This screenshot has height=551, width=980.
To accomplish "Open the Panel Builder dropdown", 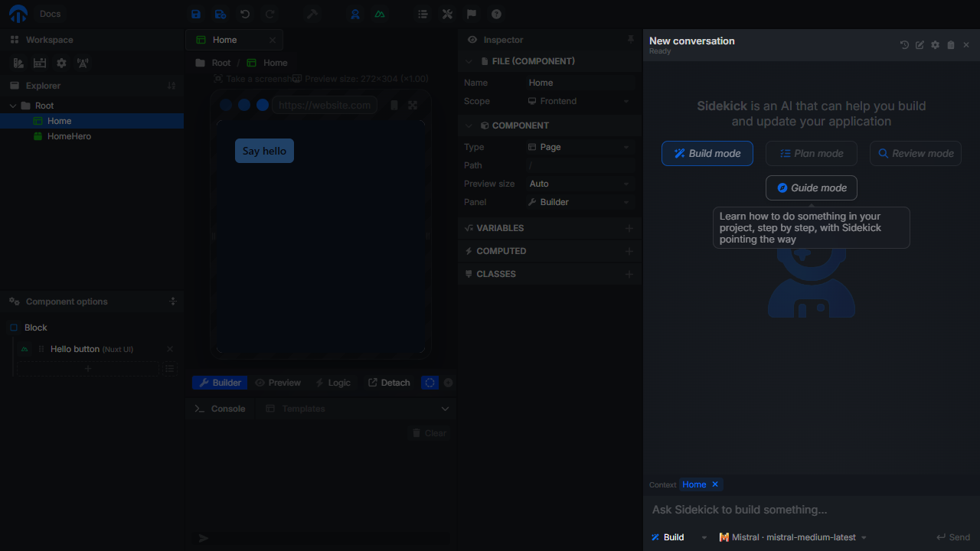I will [x=580, y=202].
